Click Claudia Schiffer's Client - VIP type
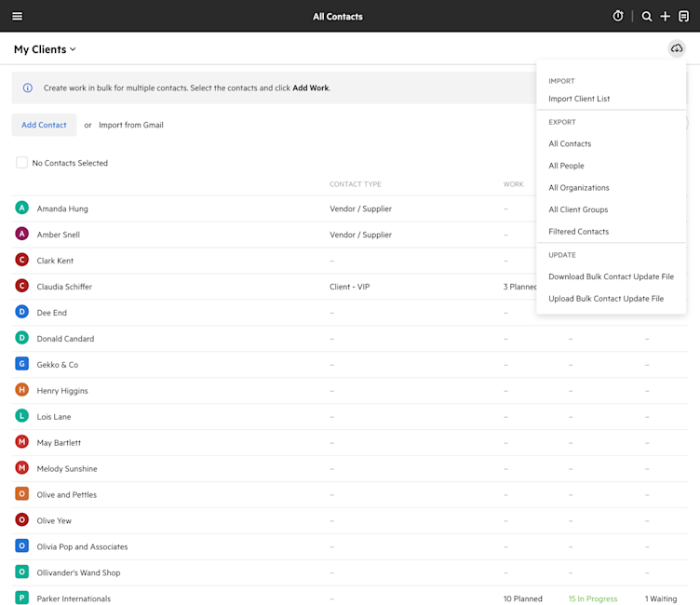 point(350,287)
